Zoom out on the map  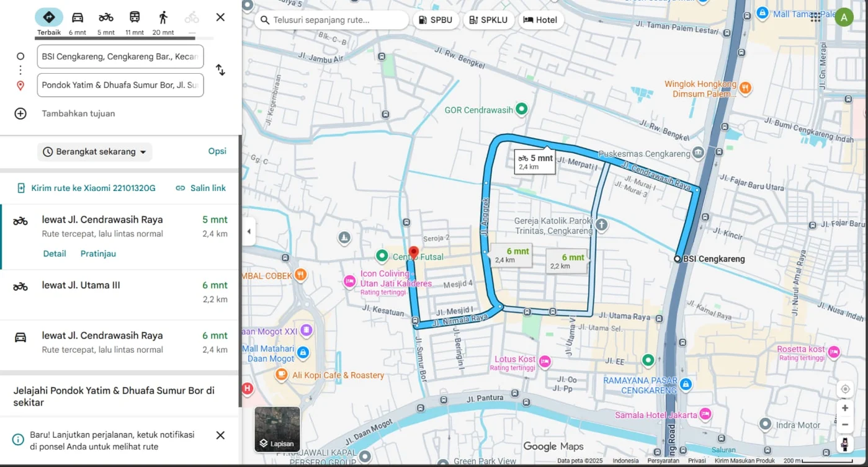845,425
